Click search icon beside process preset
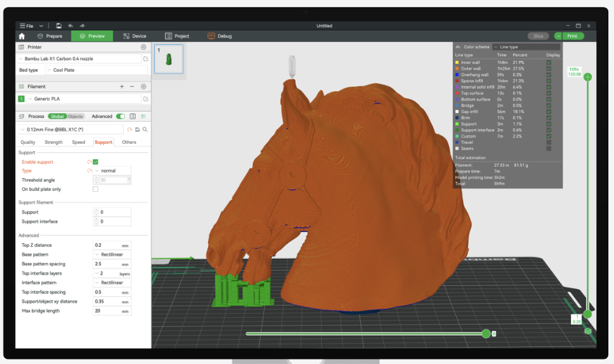This screenshot has width=614, height=364. (x=145, y=129)
